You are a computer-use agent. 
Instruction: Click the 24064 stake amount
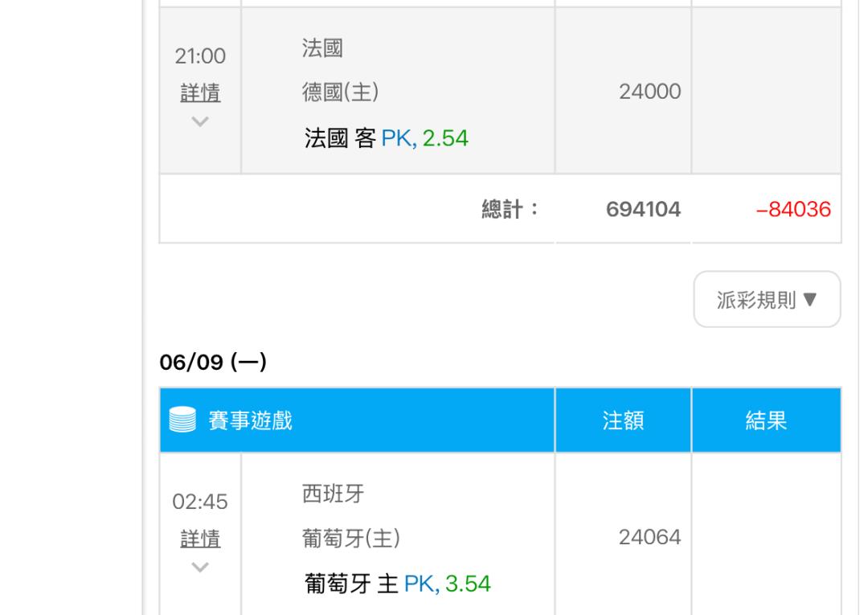650,538
